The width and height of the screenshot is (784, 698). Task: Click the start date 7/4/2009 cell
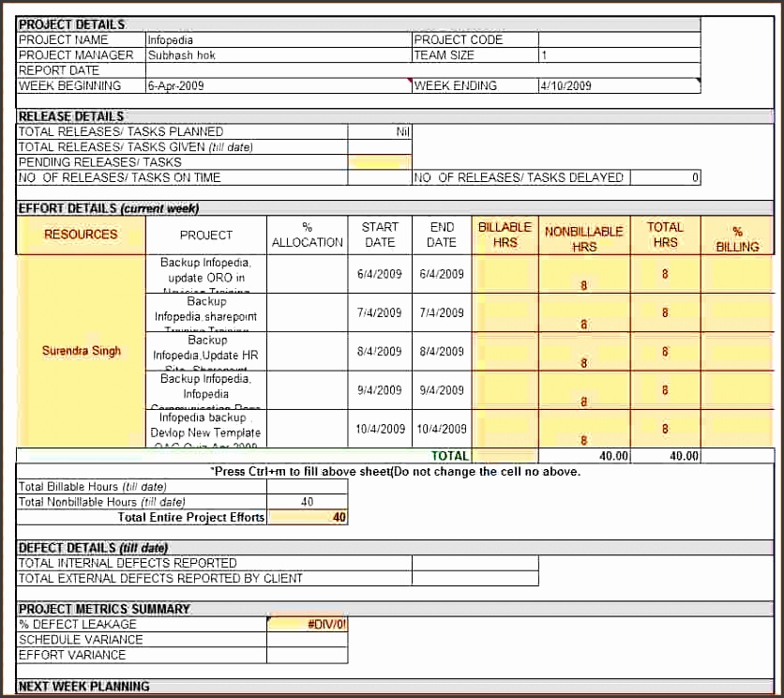[x=380, y=312]
